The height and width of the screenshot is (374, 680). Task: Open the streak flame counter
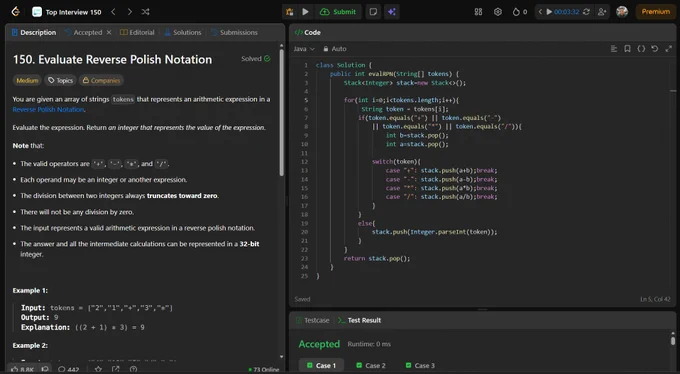coord(520,12)
